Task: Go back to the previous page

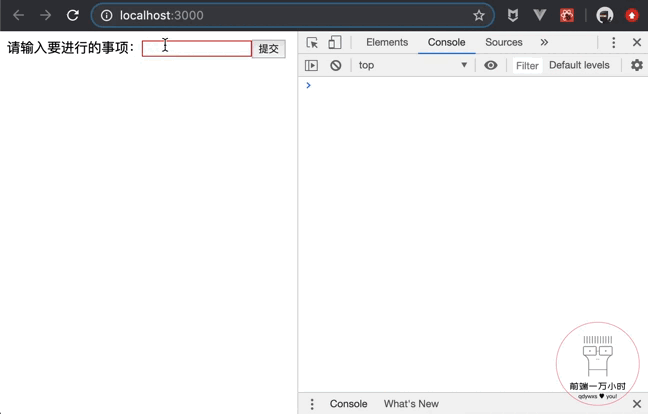Action: click(19, 15)
